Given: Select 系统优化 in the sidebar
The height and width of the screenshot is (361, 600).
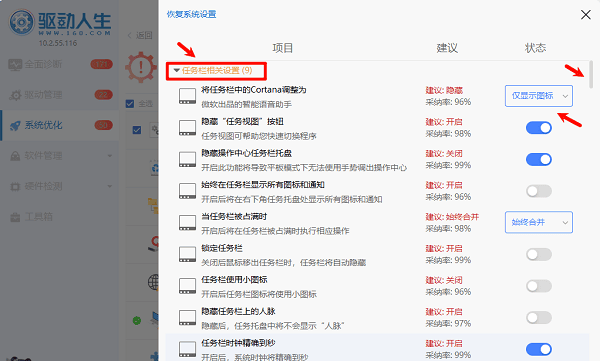Looking at the screenshot, I should point(59,125).
